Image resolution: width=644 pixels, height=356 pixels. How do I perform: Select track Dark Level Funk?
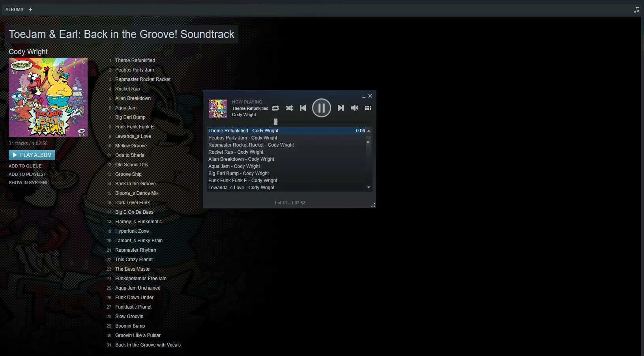tap(133, 203)
